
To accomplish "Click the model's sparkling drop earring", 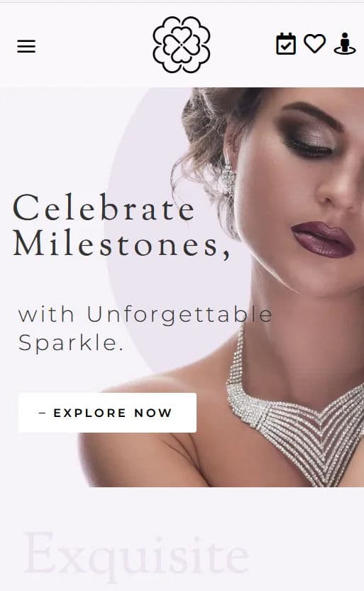I will (228, 177).
